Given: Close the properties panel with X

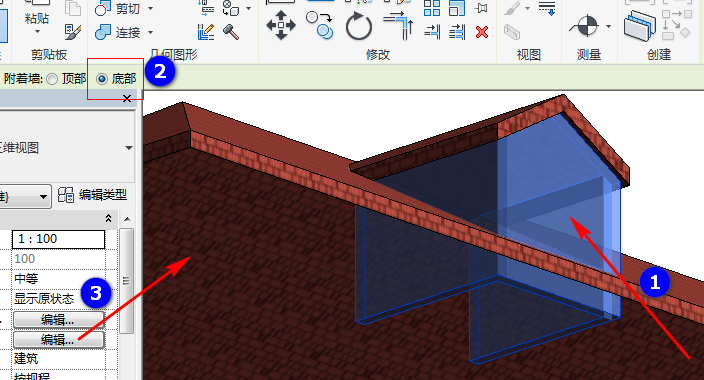Looking at the screenshot, I should (127, 98).
